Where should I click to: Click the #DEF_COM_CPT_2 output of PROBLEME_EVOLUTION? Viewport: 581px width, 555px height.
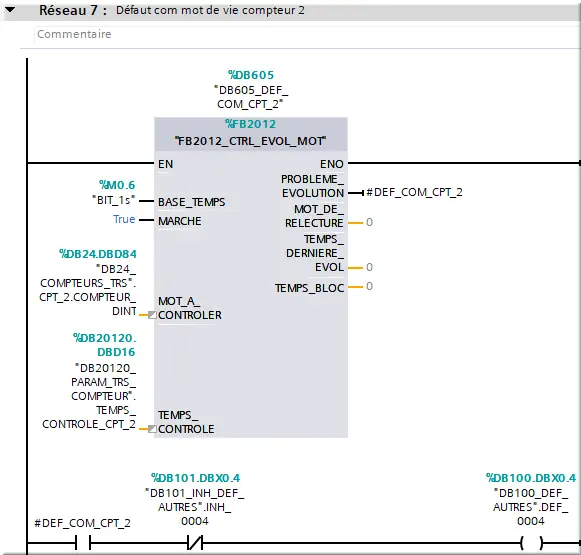coord(414,192)
